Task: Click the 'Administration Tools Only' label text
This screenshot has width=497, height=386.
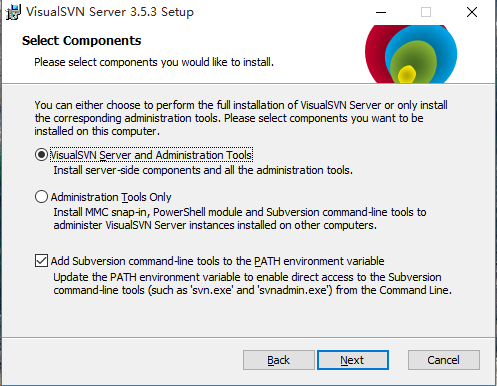Action: coord(111,197)
